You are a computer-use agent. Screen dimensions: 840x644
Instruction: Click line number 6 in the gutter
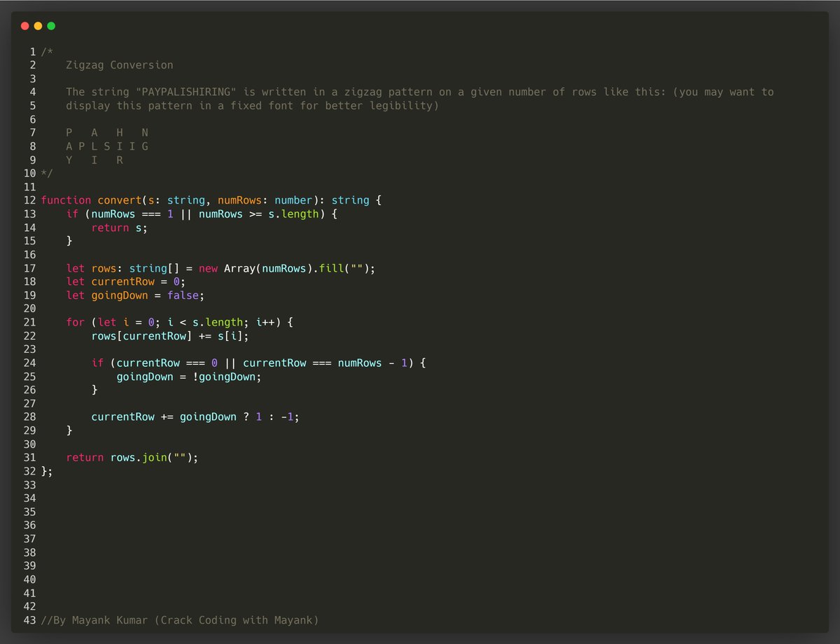[33, 119]
